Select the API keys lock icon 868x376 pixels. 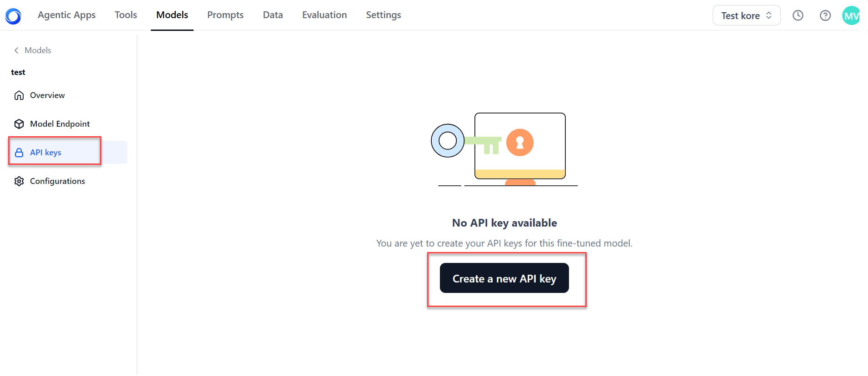(x=19, y=152)
